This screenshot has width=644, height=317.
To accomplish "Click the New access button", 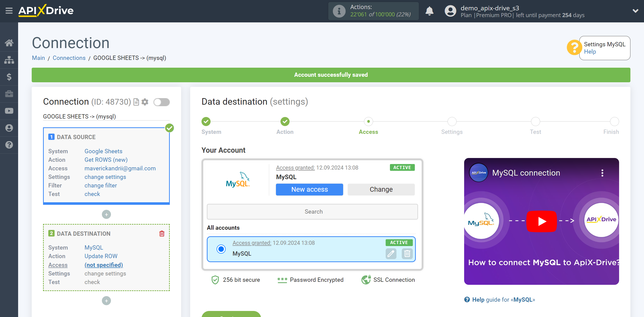I will click(x=309, y=189).
